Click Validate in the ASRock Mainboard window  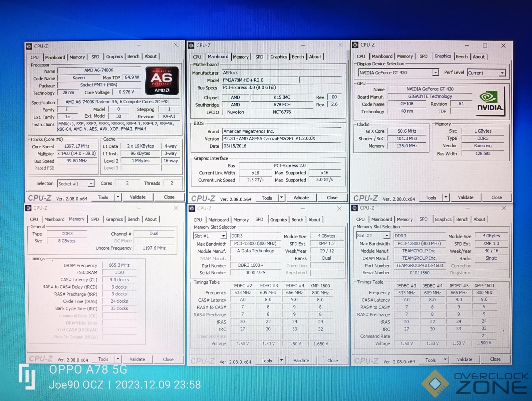pyautogui.click(x=301, y=198)
